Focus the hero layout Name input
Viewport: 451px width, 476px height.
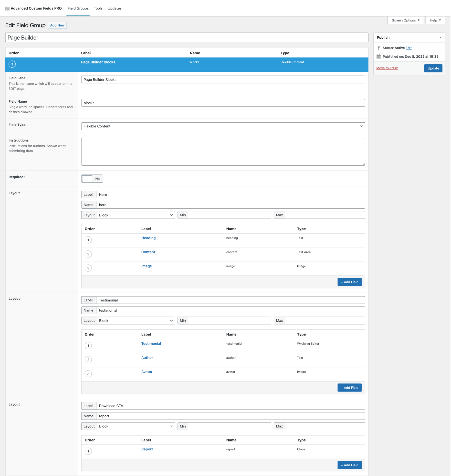pyautogui.click(x=231, y=205)
